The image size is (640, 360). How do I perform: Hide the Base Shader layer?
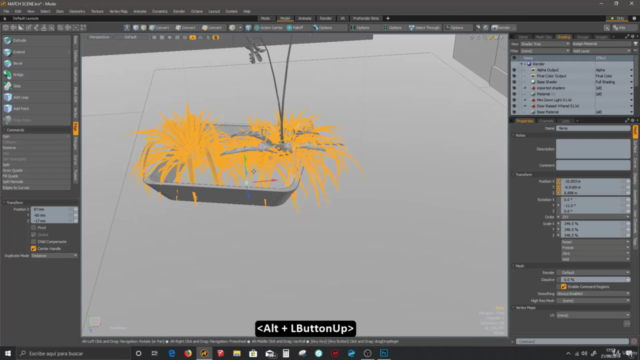514,82
